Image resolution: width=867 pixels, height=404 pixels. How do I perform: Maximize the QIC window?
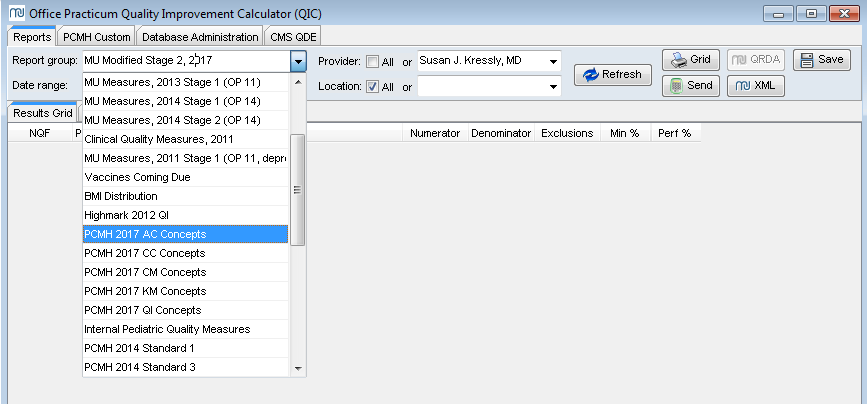pyautogui.click(x=811, y=14)
